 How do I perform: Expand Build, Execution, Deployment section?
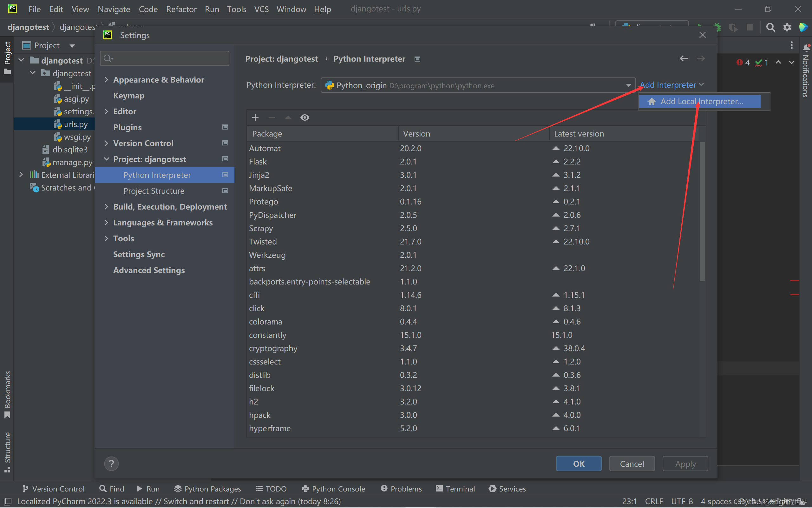coord(106,207)
